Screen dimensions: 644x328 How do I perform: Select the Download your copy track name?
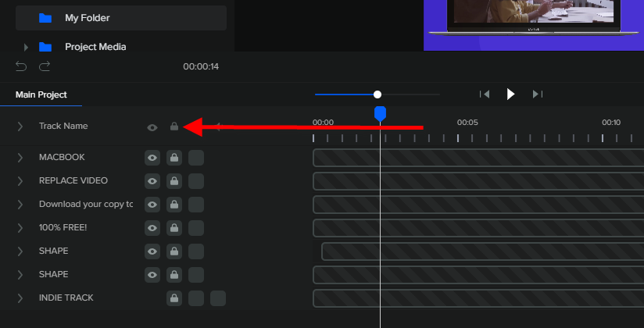point(86,204)
